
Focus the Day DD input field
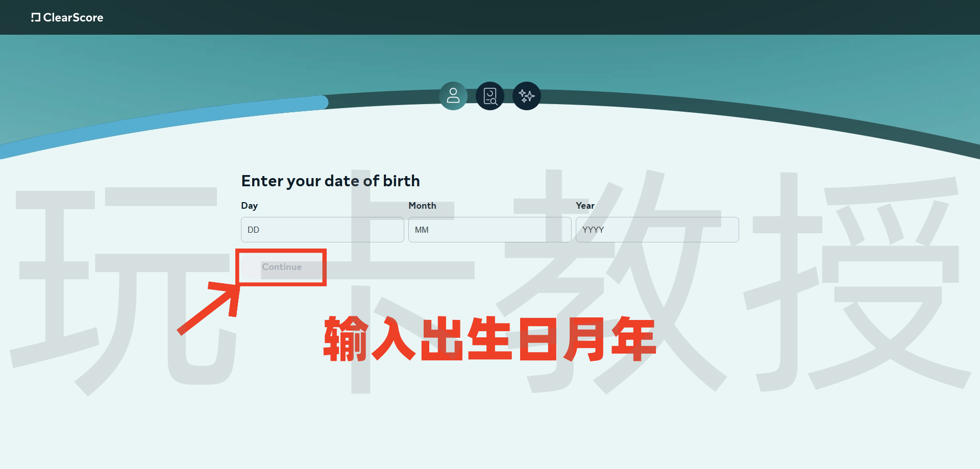click(x=322, y=230)
